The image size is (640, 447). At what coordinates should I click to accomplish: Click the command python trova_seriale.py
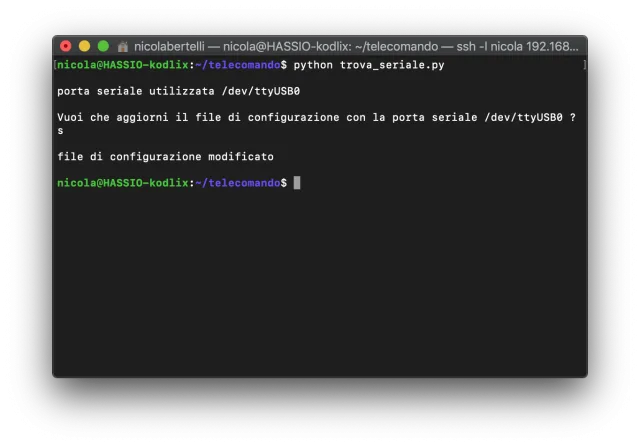(369, 65)
